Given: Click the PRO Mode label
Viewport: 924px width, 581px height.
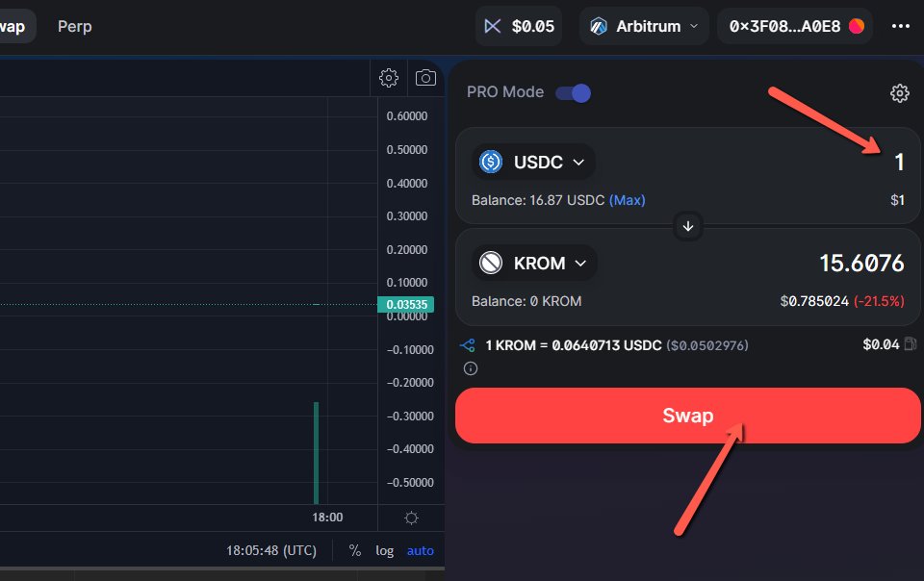Looking at the screenshot, I should pos(505,92).
